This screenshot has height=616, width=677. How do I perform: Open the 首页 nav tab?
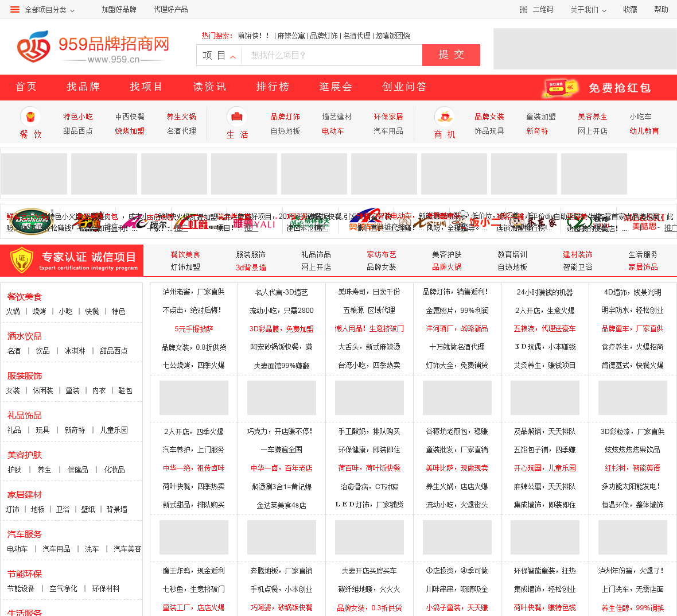26,87
